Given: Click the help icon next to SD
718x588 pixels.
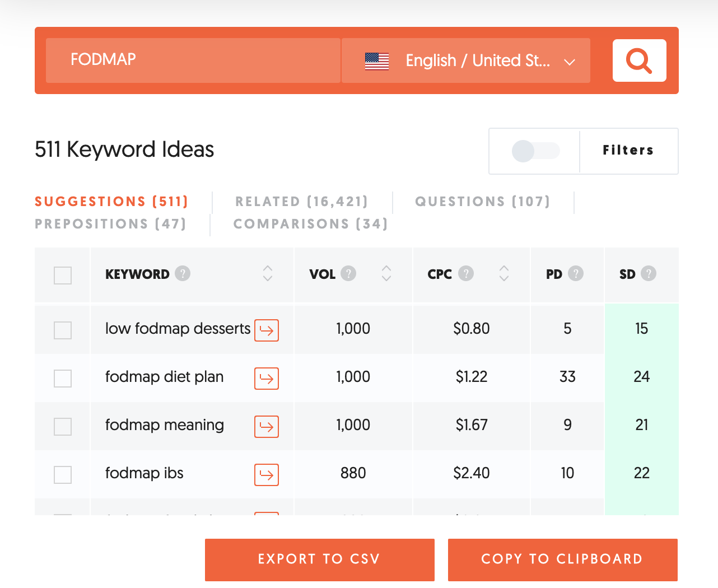Looking at the screenshot, I should click(x=649, y=273).
